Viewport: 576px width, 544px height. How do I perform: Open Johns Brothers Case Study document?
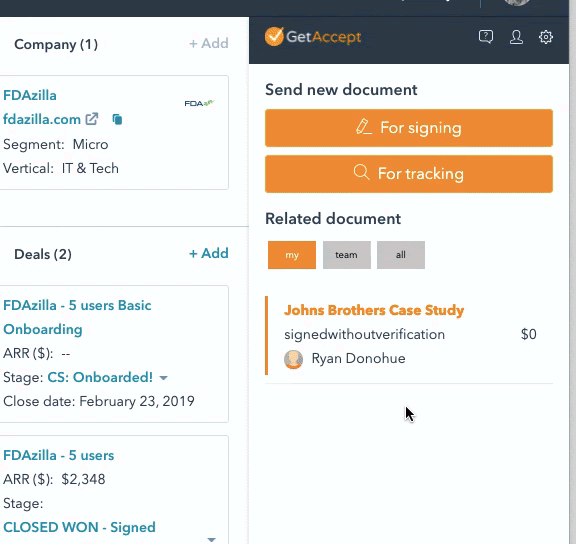point(374,310)
